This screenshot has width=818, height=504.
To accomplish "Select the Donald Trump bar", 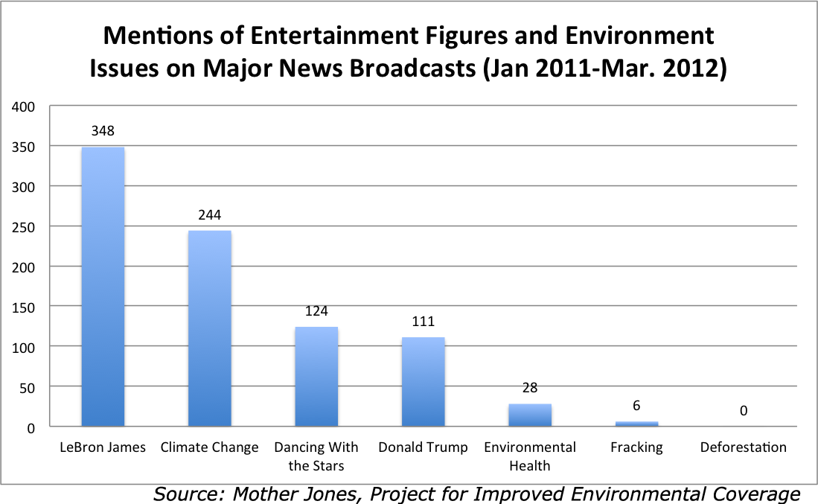I will pos(424,381).
